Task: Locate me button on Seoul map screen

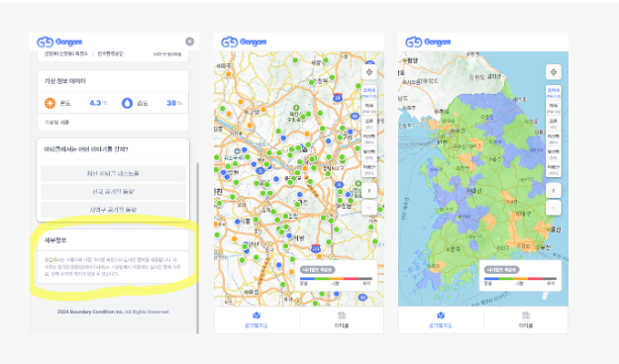Action: click(x=369, y=72)
